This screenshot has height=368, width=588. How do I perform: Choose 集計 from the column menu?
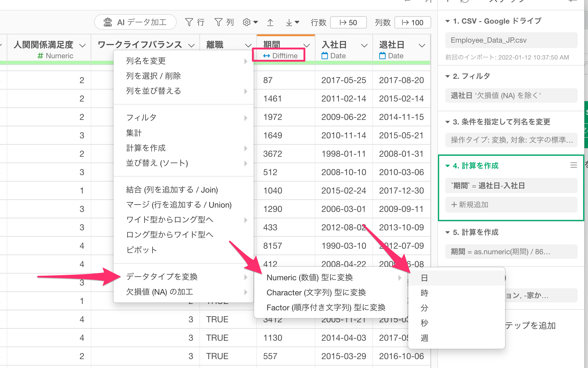coord(183,133)
